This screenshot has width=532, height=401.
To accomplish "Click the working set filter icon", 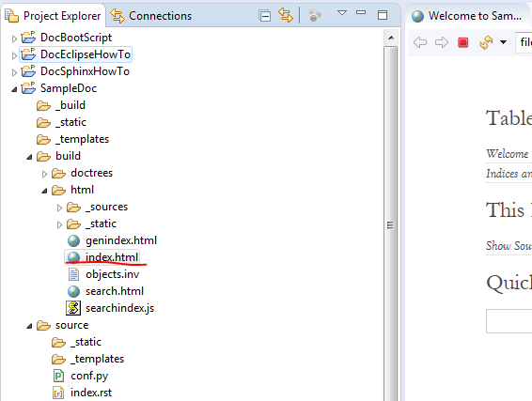I will [x=315, y=16].
